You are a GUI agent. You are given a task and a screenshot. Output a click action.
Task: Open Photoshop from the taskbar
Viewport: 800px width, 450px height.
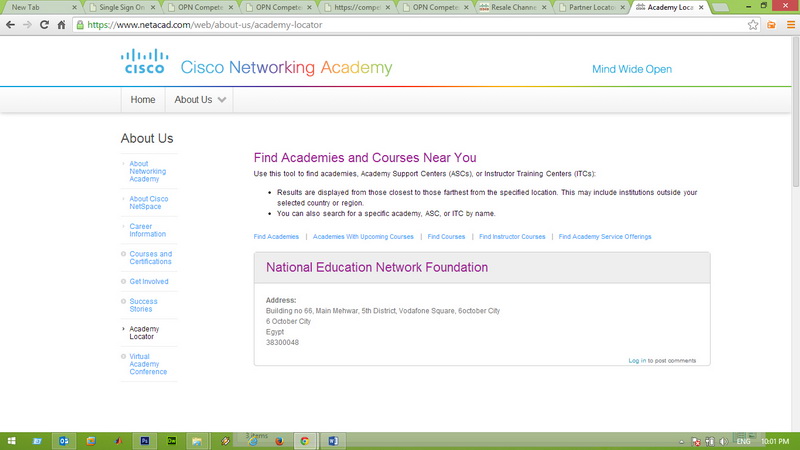(x=145, y=441)
